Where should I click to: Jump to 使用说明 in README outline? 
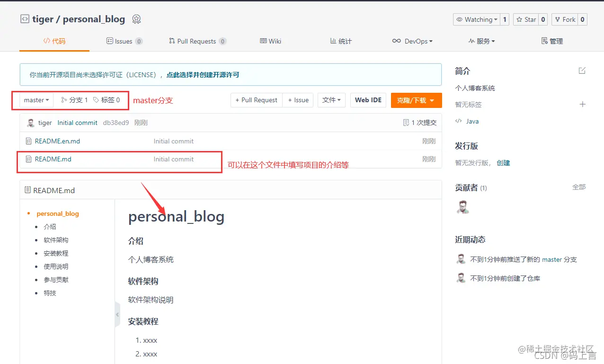coord(56,266)
